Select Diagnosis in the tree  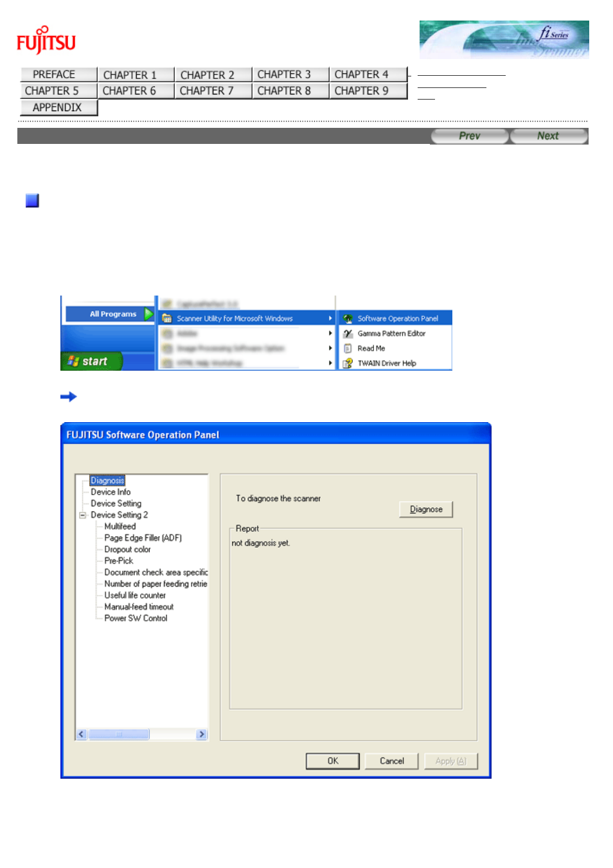pos(107,481)
